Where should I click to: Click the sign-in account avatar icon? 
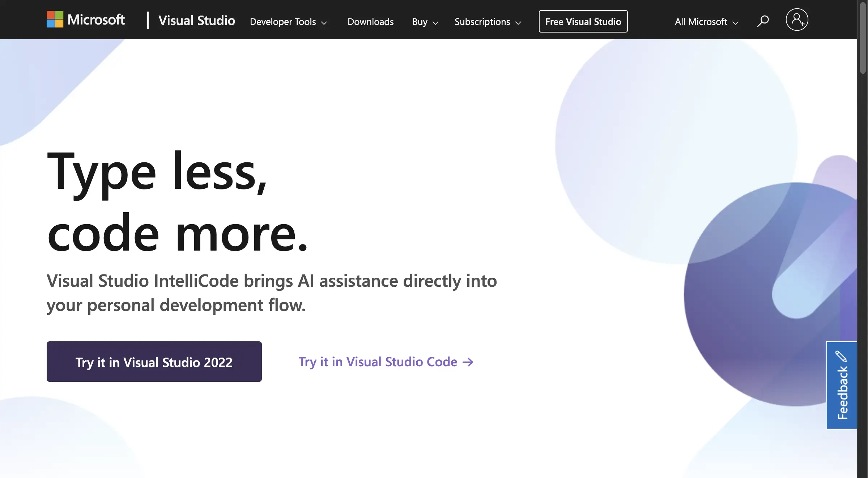pyautogui.click(x=797, y=20)
